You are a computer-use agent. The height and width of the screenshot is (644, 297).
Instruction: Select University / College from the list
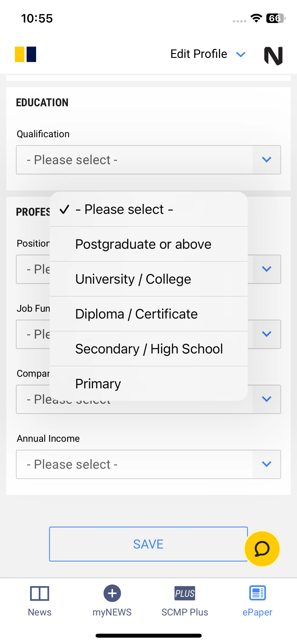point(148,279)
